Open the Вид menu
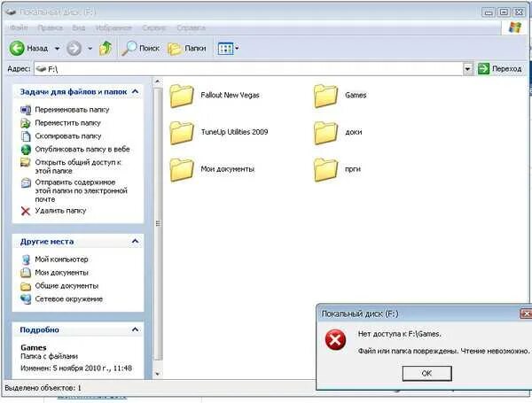The image size is (532, 403). pyautogui.click(x=78, y=27)
